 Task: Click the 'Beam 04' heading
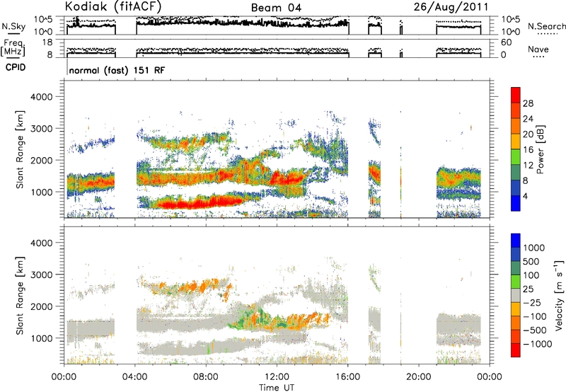[x=276, y=8]
